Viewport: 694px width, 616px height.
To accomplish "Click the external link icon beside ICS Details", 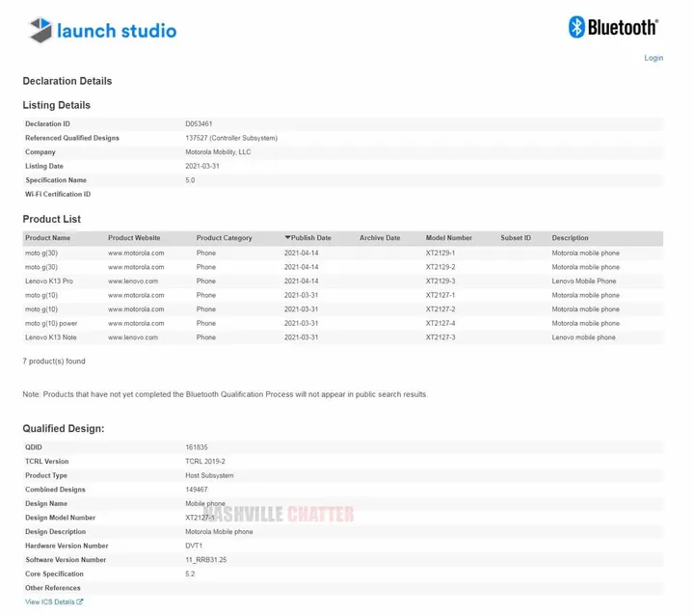I will point(80,602).
